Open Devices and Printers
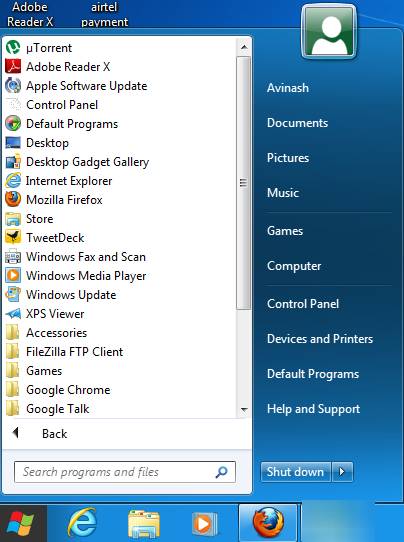The image size is (404, 542). [320, 339]
